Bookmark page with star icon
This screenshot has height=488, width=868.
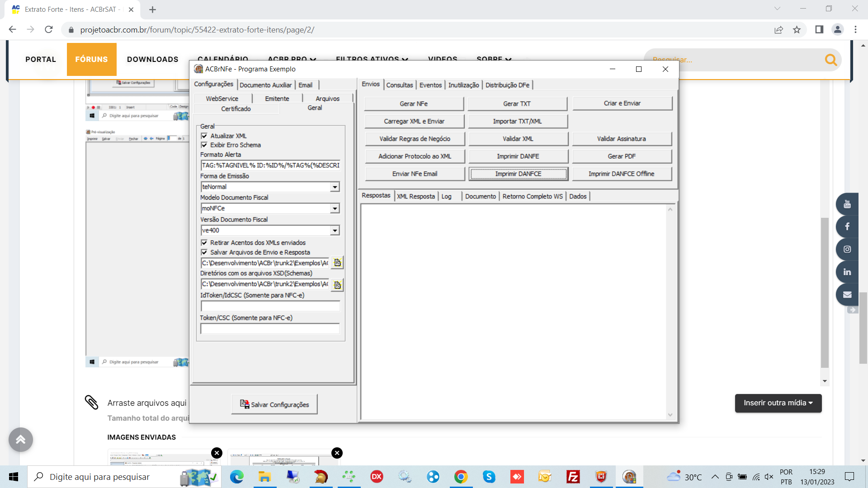pos(797,30)
